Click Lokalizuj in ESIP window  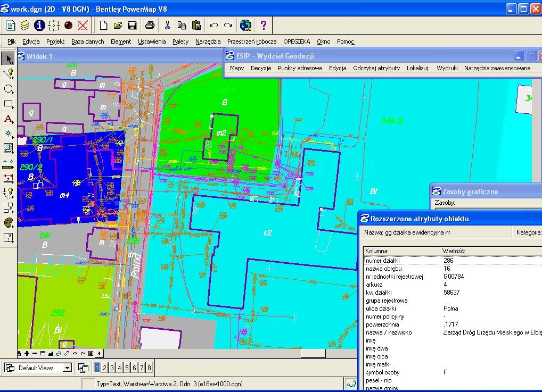pos(417,68)
